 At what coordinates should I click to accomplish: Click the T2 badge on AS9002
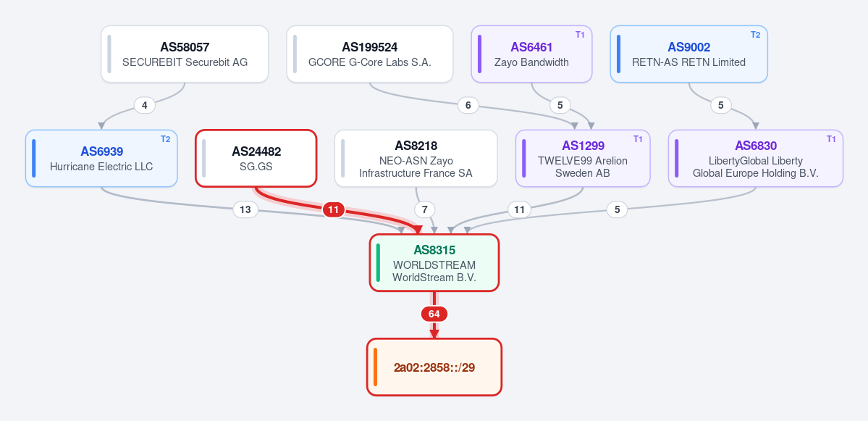point(756,34)
